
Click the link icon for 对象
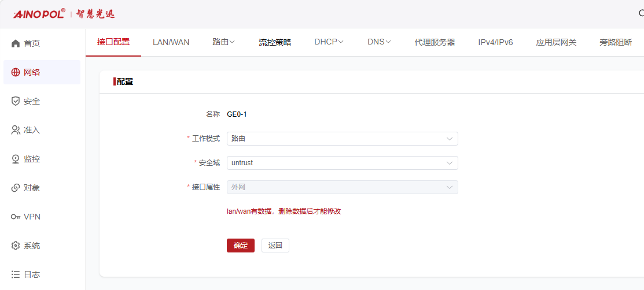pyautogui.click(x=16, y=188)
